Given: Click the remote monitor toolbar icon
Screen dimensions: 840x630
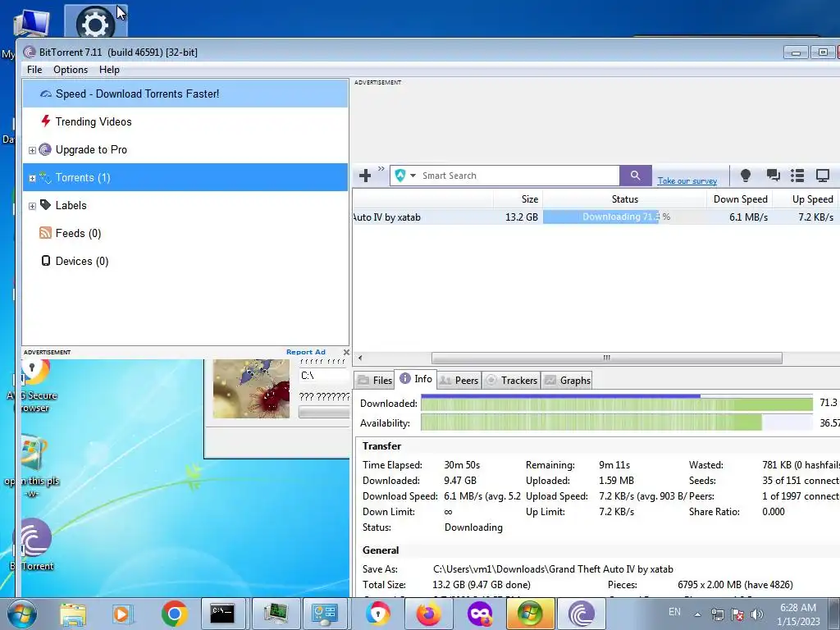Looking at the screenshot, I should coord(822,176).
